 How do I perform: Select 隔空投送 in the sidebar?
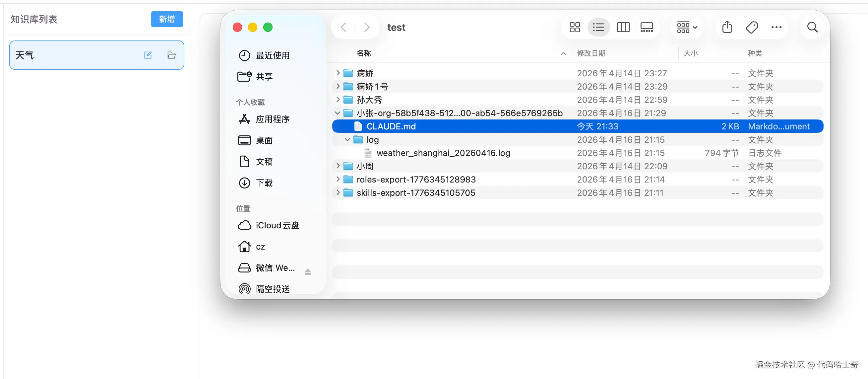point(272,289)
